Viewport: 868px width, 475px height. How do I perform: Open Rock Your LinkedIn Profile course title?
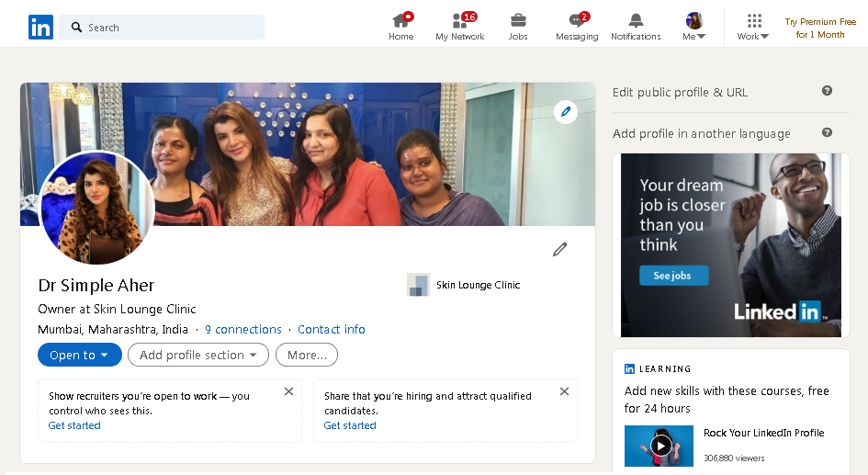coord(763,433)
